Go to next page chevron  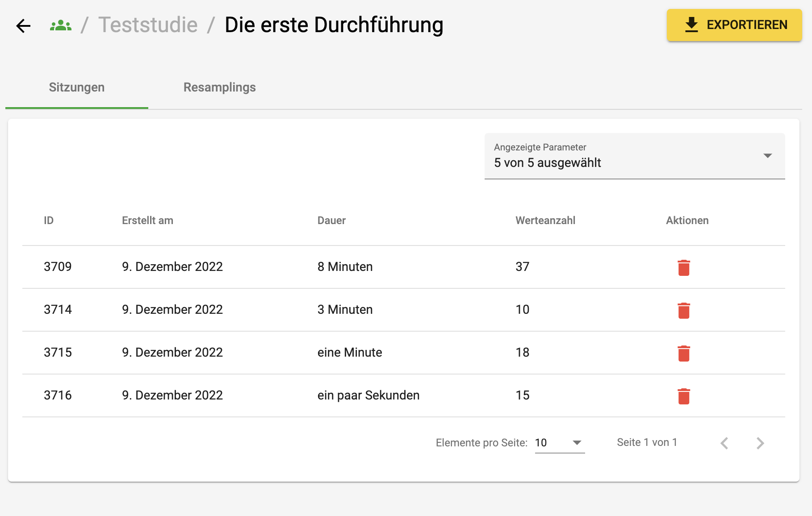(x=760, y=443)
